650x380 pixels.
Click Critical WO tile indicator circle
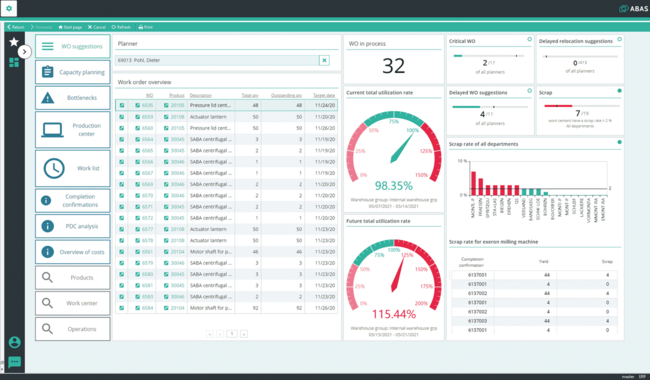pos(529,39)
